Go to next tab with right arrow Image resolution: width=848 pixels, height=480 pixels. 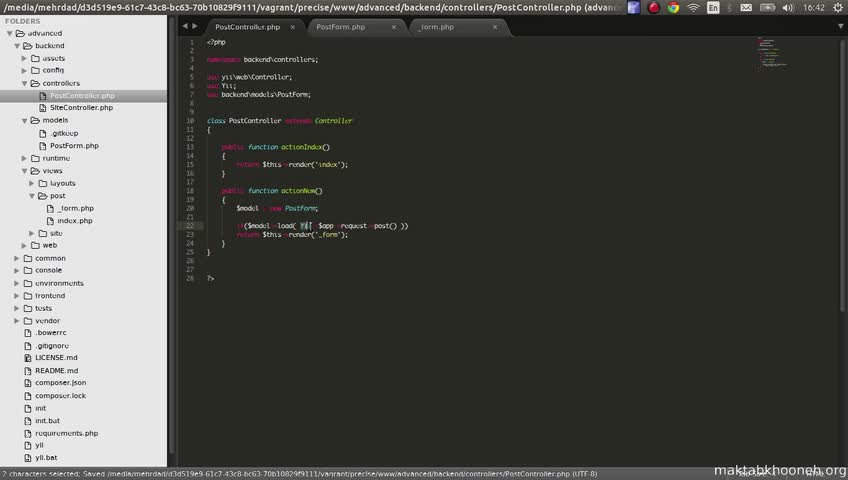(195, 26)
